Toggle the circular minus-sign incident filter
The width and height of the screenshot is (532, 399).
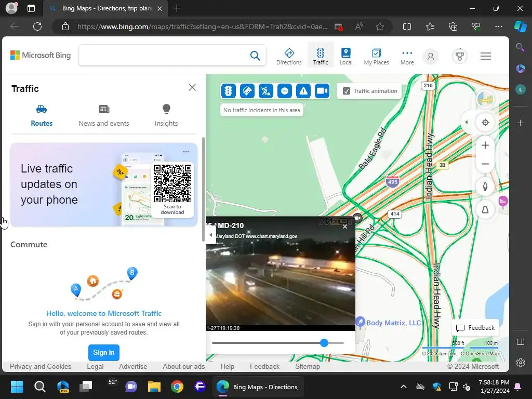click(285, 91)
